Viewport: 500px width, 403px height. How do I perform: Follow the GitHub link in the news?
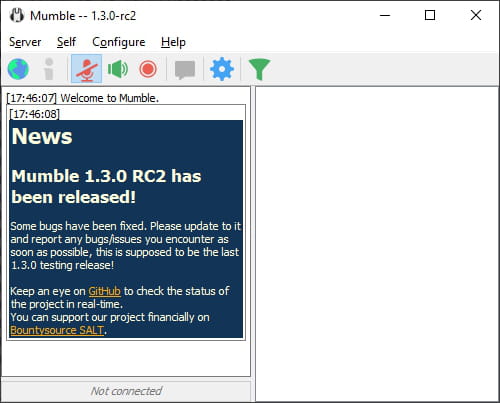click(x=104, y=291)
